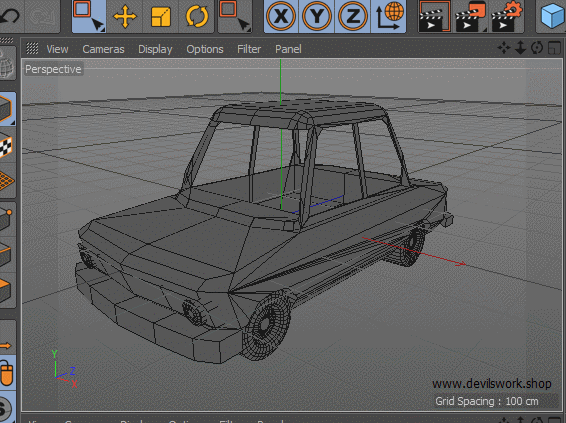Open the Panel menu
Image resolution: width=566 pixels, height=423 pixels.
pyautogui.click(x=288, y=49)
